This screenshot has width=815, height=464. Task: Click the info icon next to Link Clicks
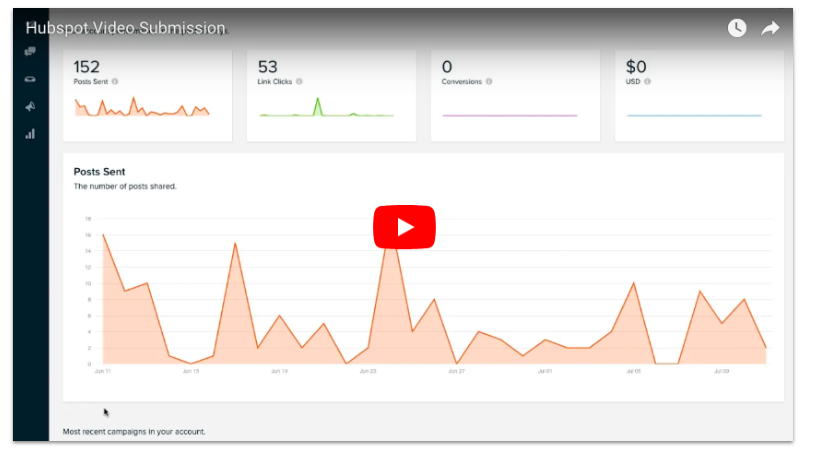point(299,82)
